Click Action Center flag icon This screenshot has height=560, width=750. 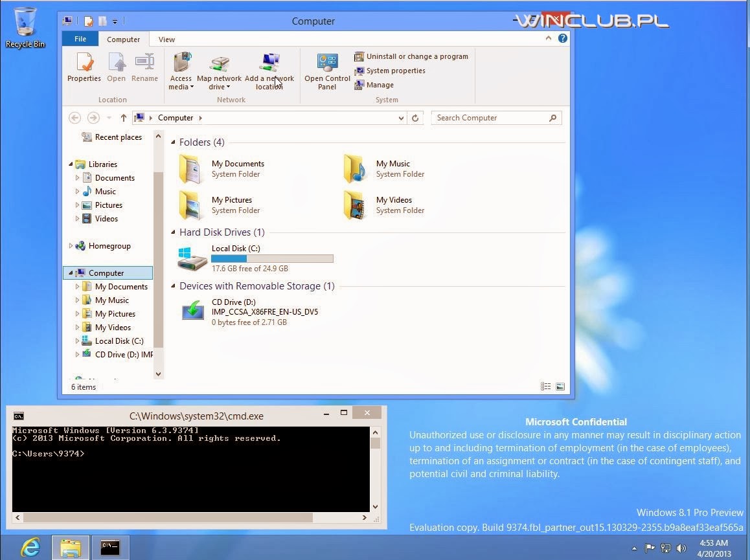point(650,548)
